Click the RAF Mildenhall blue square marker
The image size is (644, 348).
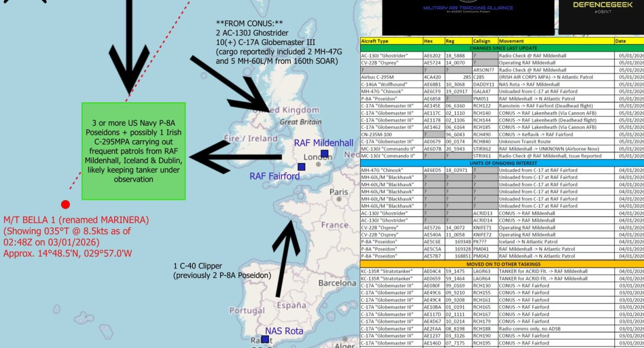click(x=324, y=154)
